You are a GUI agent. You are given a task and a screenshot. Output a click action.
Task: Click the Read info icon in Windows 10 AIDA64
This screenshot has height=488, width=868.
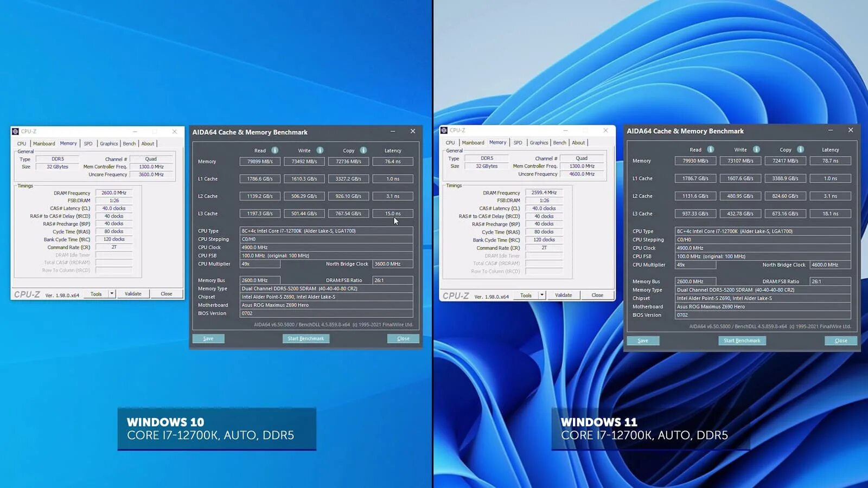click(275, 150)
